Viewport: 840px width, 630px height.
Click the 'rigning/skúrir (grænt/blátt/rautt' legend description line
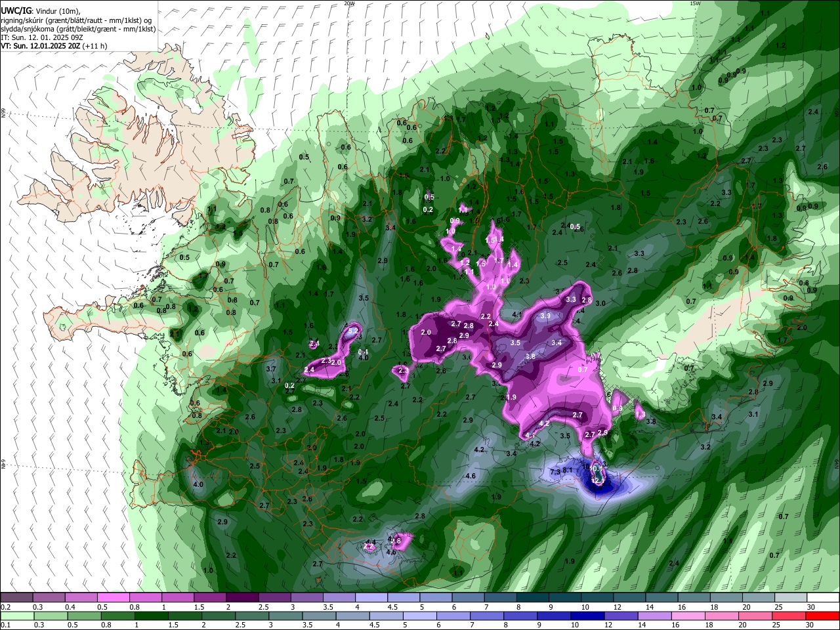click(77, 20)
